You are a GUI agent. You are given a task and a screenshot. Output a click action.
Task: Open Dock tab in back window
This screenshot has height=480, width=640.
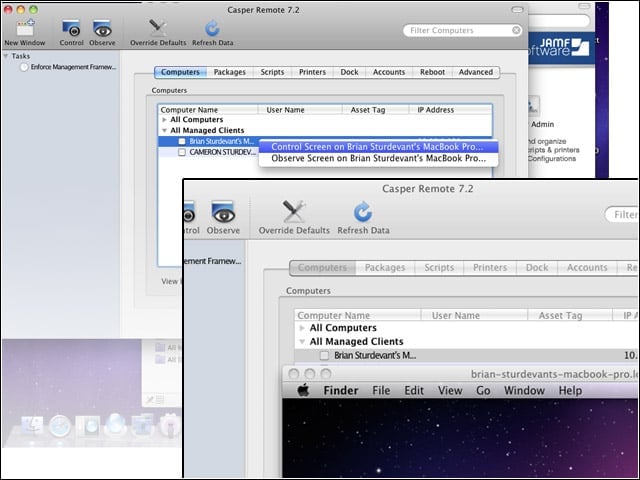pos(349,72)
